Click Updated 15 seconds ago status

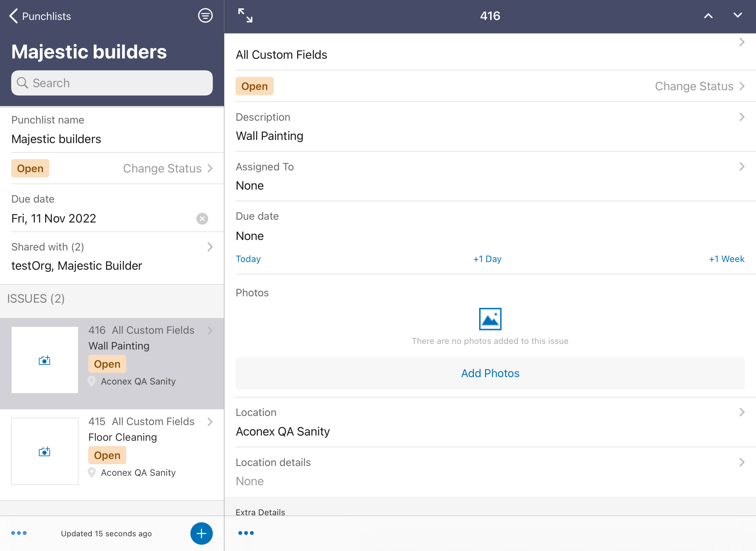point(106,534)
